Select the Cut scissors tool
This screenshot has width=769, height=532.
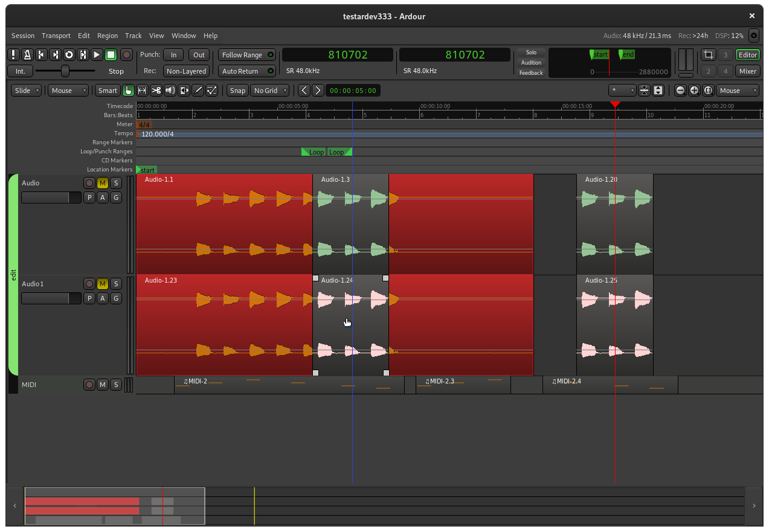pyautogui.click(x=156, y=91)
